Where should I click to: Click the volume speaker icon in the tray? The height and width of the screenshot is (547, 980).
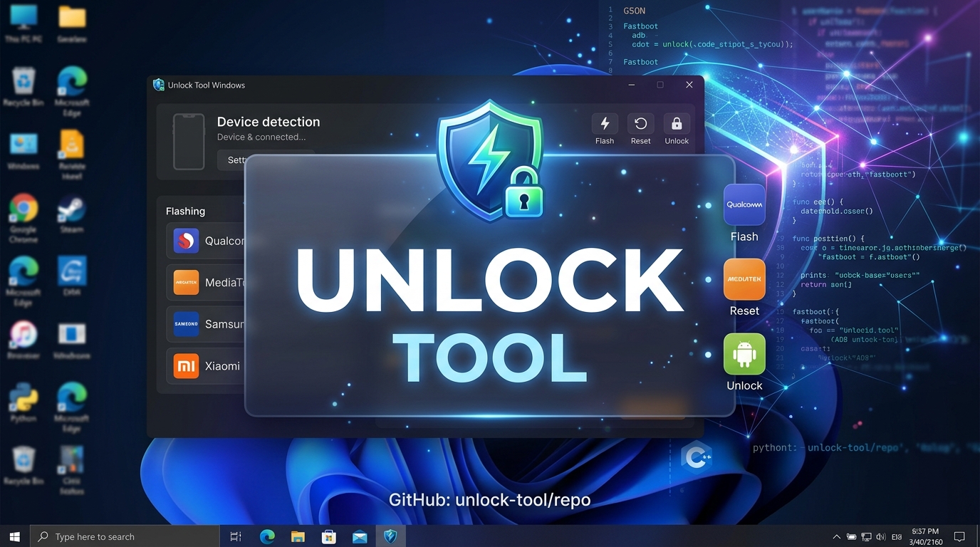pos(881,536)
